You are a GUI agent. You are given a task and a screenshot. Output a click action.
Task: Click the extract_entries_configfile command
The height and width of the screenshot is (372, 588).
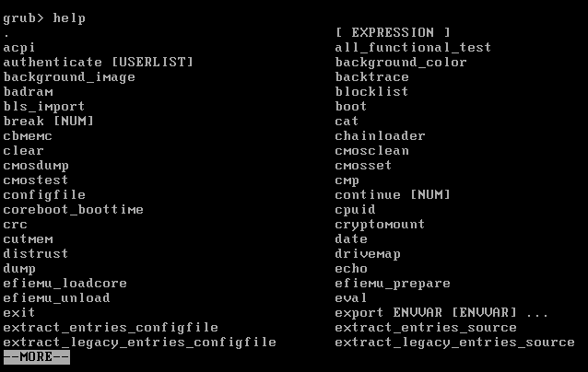coord(111,328)
